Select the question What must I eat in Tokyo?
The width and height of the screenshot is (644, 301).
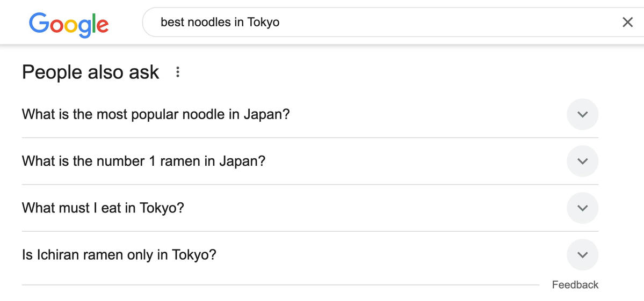point(103,208)
